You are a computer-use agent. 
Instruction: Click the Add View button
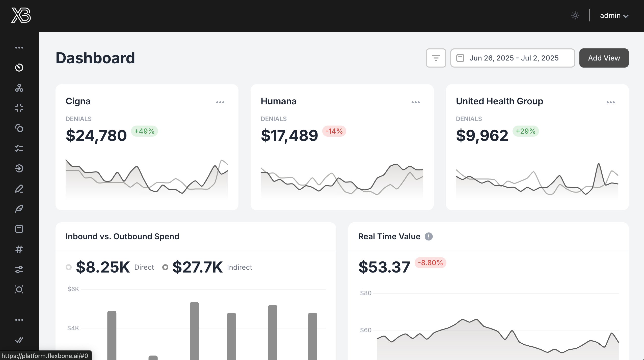coord(604,58)
